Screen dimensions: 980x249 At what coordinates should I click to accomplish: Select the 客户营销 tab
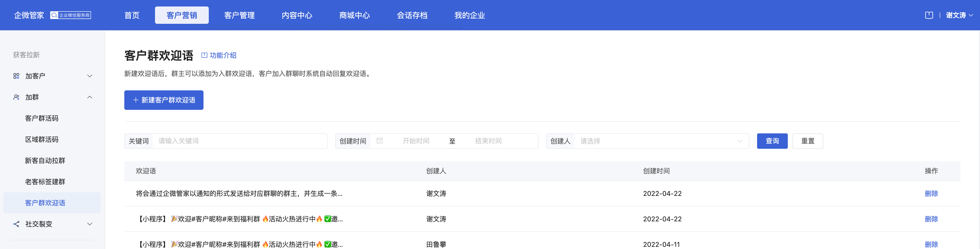182,15
